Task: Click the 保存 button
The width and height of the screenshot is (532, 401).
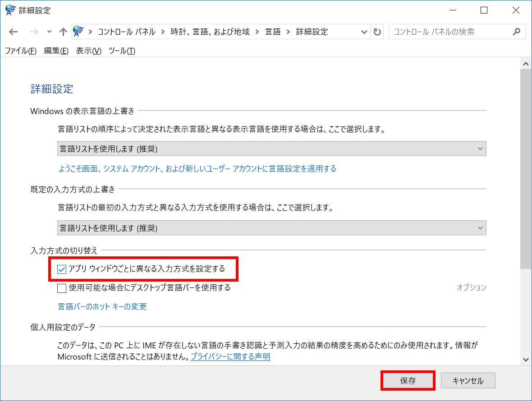Action: click(x=408, y=381)
